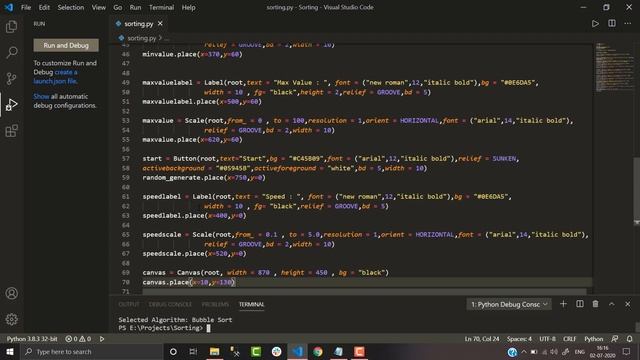Image resolution: width=640 pixels, height=360 pixels.
Task: Click the canvas.place line 70 in editor
Action: (189, 282)
